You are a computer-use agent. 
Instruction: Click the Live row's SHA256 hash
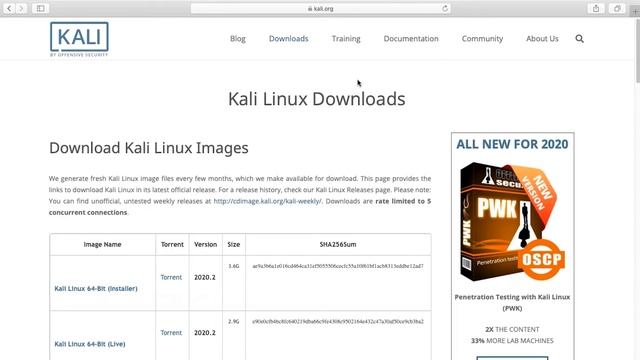click(338, 322)
